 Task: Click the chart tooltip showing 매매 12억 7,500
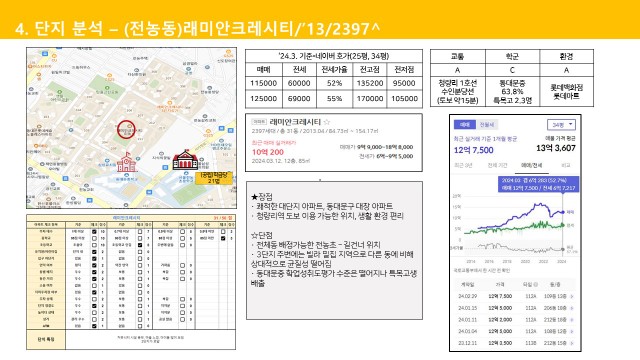coord(538,184)
